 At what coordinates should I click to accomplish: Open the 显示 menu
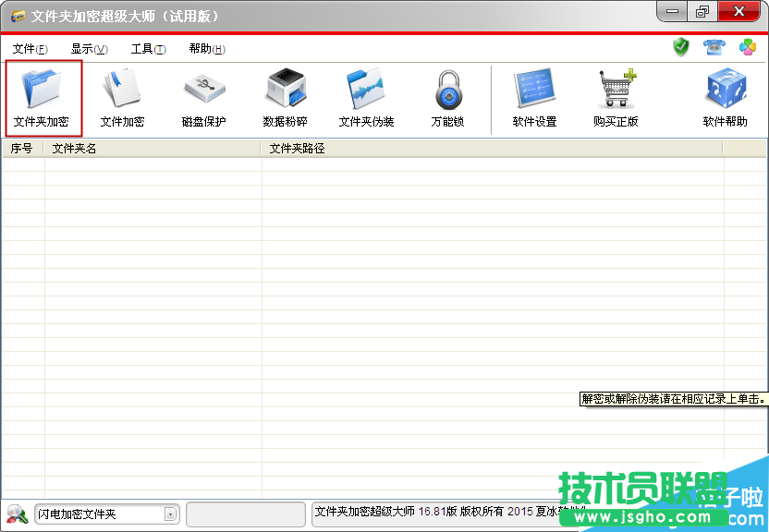[x=88, y=48]
